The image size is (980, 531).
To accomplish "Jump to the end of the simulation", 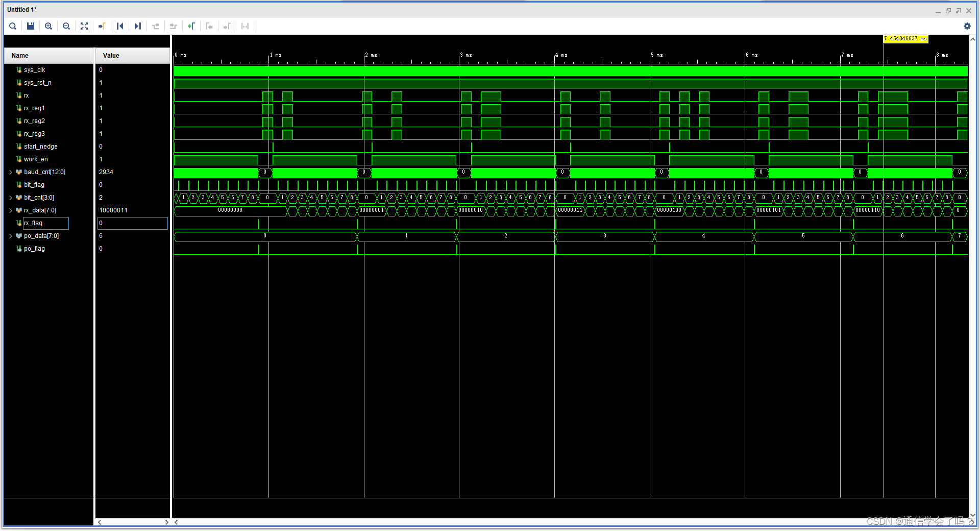I will click(138, 26).
